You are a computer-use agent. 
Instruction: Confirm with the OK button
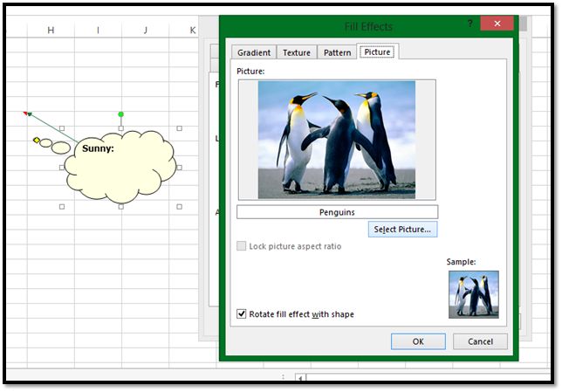pyautogui.click(x=418, y=341)
